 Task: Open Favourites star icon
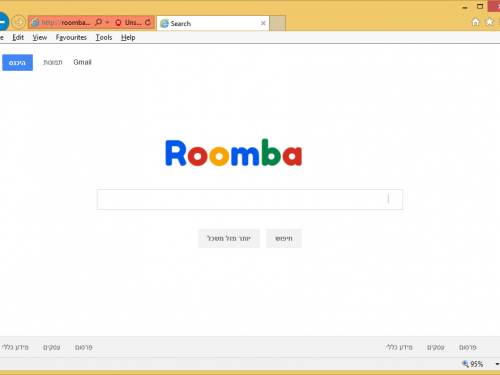[x=489, y=22]
